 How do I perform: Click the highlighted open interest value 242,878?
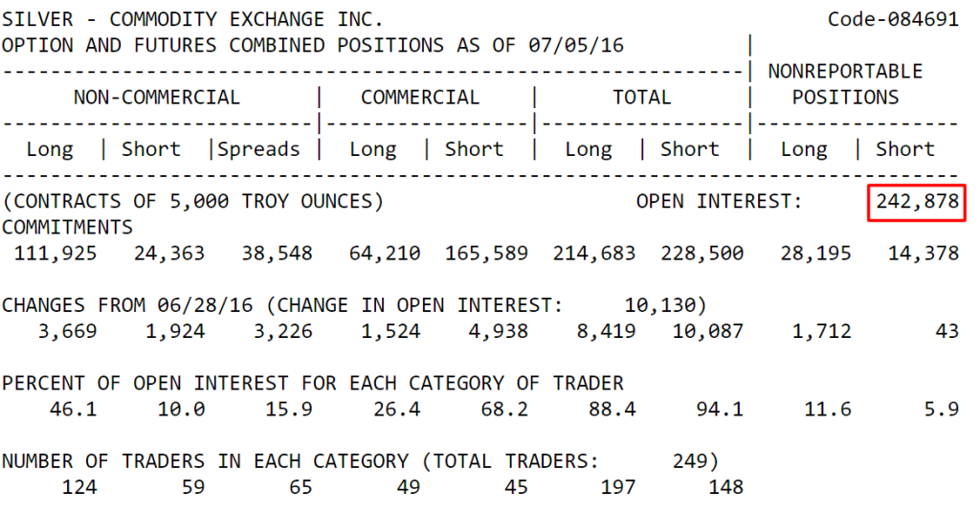pyautogui.click(x=917, y=202)
